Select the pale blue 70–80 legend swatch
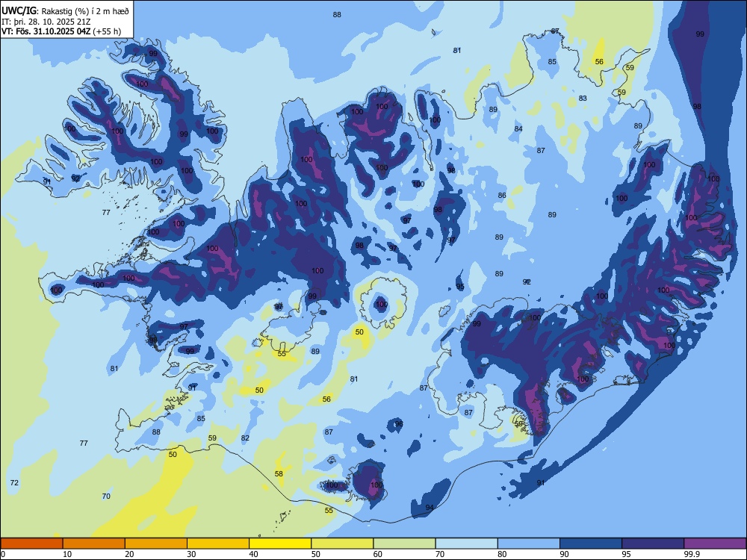The height and width of the screenshot is (560, 747). click(466, 544)
